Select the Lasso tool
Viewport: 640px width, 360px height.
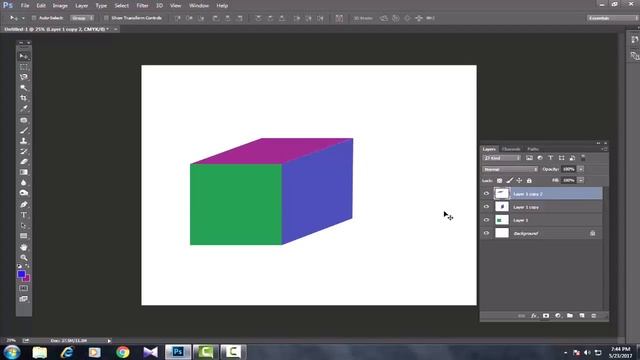pyautogui.click(x=24, y=77)
